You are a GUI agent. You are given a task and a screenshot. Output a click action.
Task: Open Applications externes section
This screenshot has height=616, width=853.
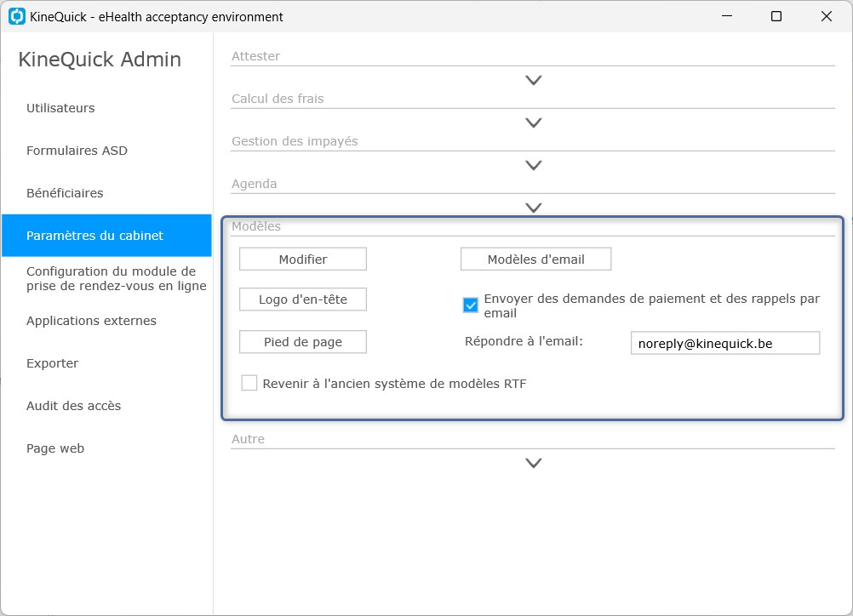91,321
